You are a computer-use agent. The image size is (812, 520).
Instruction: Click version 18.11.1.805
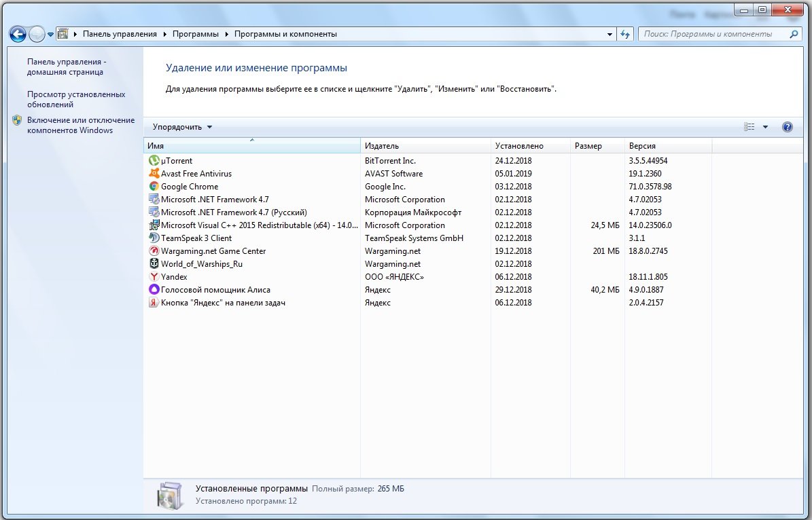tap(648, 278)
